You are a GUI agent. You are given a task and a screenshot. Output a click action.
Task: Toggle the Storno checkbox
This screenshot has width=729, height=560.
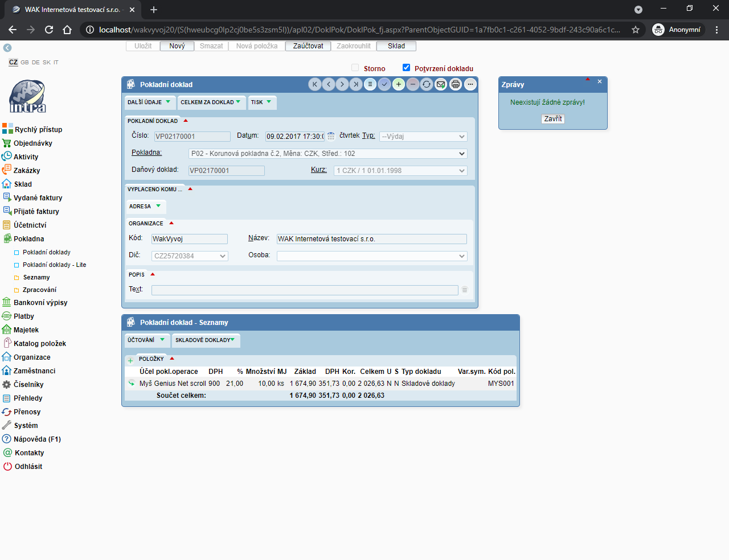[x=355, y=68]
